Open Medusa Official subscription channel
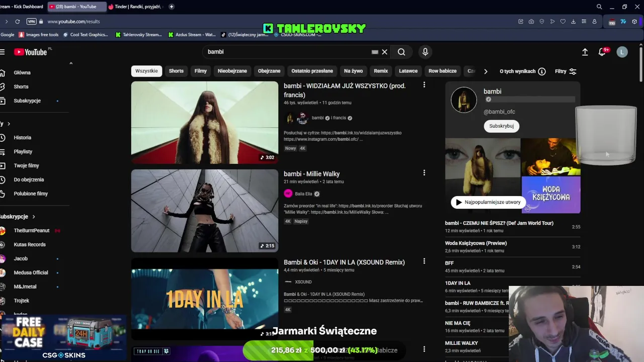Image resolution: width=644 pixels, height=362 pixels. [x=31, y=273]
